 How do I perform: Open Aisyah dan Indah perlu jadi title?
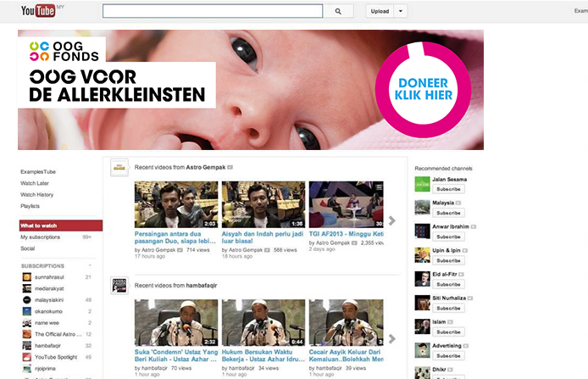pos(263,237)
